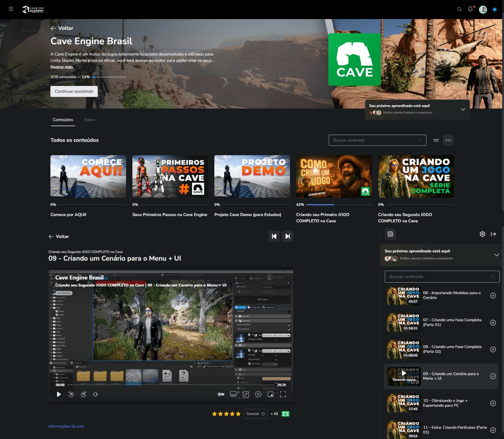Switch to the Sobre tab
This screenshot has width=504, height=439.
pos(89,120)
